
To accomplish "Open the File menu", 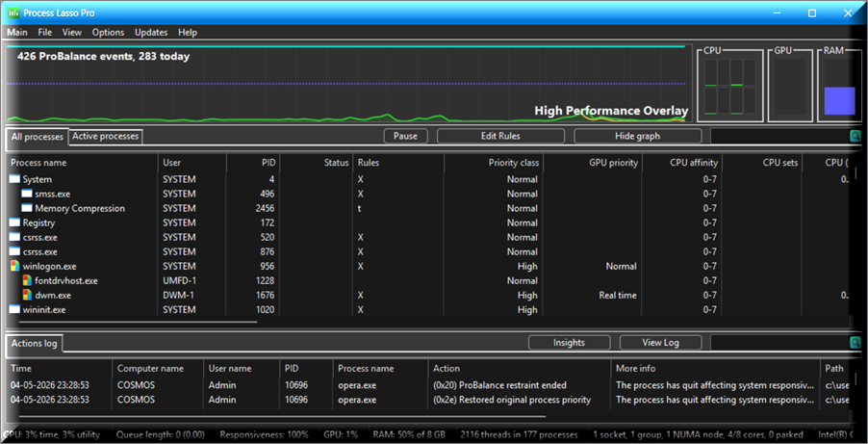I will coord(45,32).
